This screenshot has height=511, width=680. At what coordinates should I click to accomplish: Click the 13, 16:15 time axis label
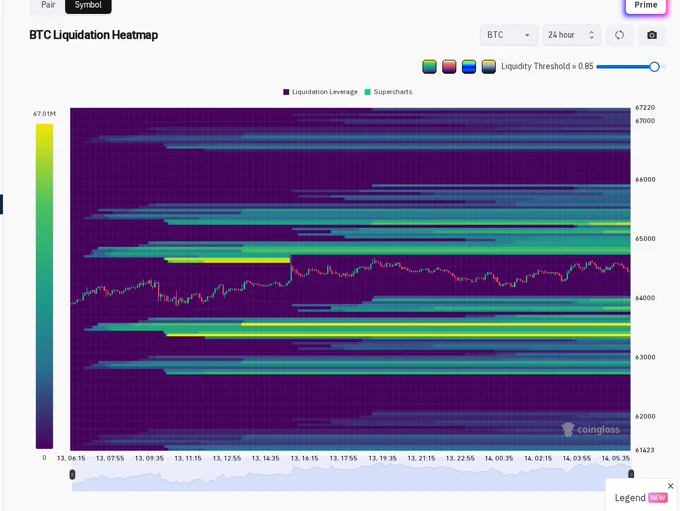(304, 458)
